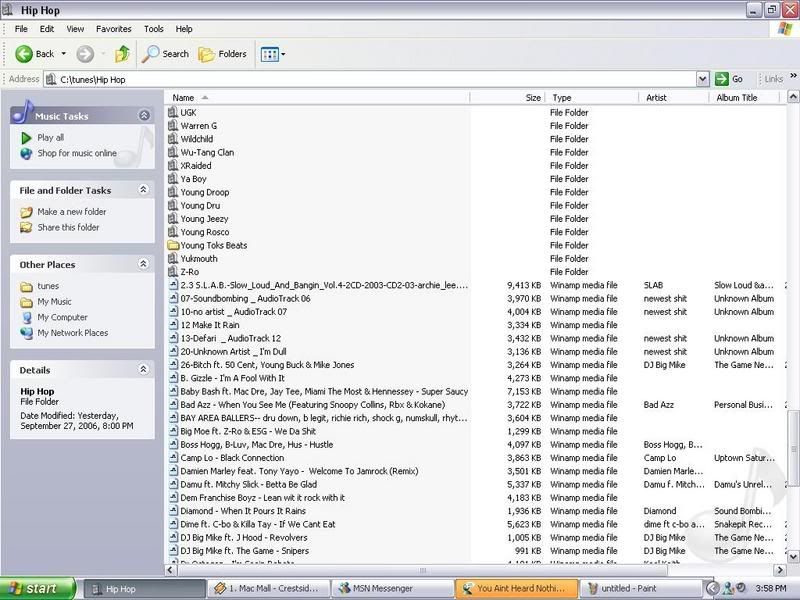Image resolution: width=800 pixels, height=600 pixels.
Task: Open the File menu
Action: 21,29
